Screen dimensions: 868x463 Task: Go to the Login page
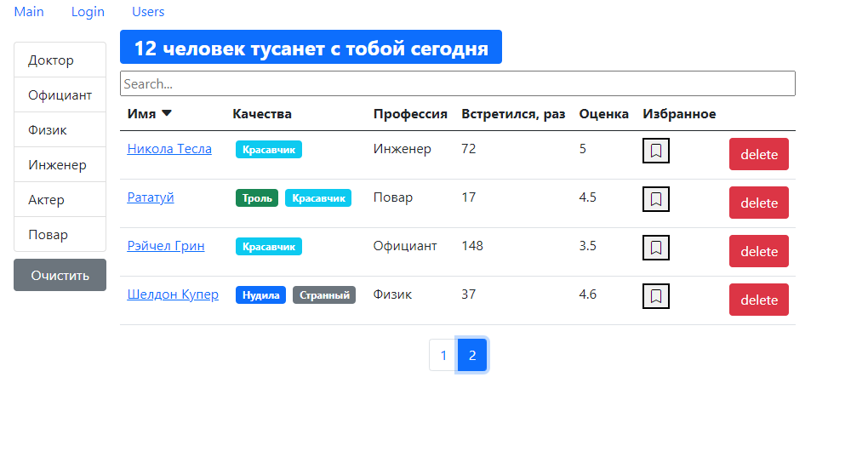[88, 12]
